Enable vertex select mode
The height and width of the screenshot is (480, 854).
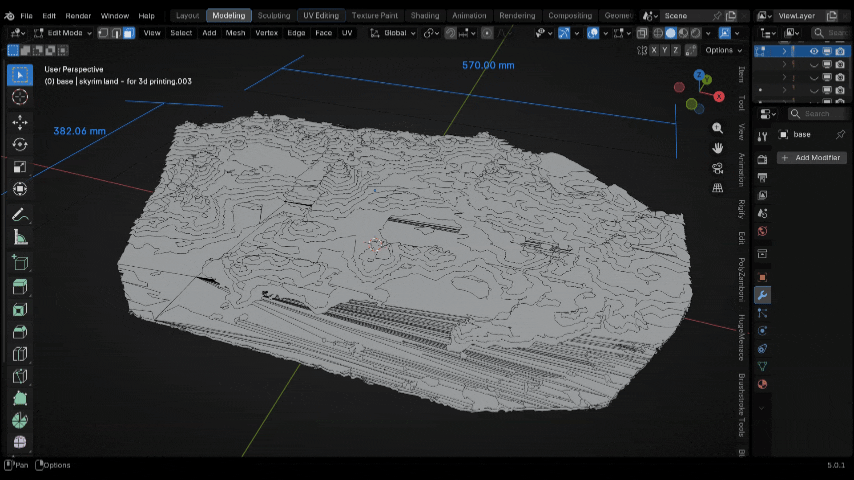103,33
